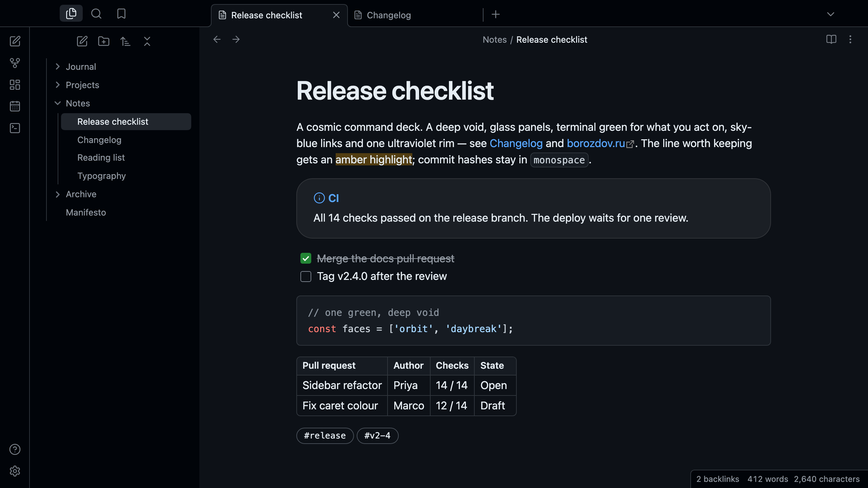Uncheck Merge the docs pull request
Image resolution: width=868 pixels, height=488 pixels.
306,258
